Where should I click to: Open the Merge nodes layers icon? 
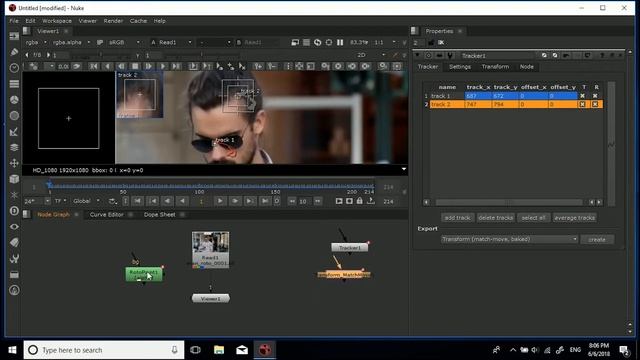pos(14,147)
